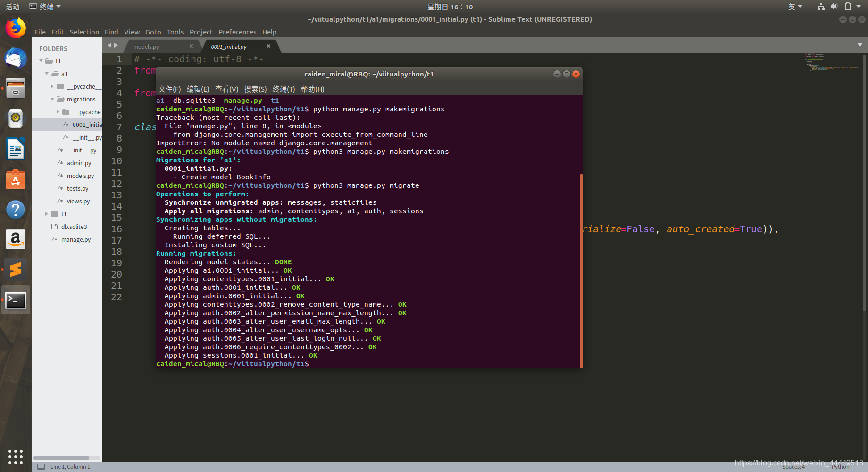This screenshot has width=868, height=472.
Task: Open Ubuntu Software from the dock
Action: click(16, 179)
